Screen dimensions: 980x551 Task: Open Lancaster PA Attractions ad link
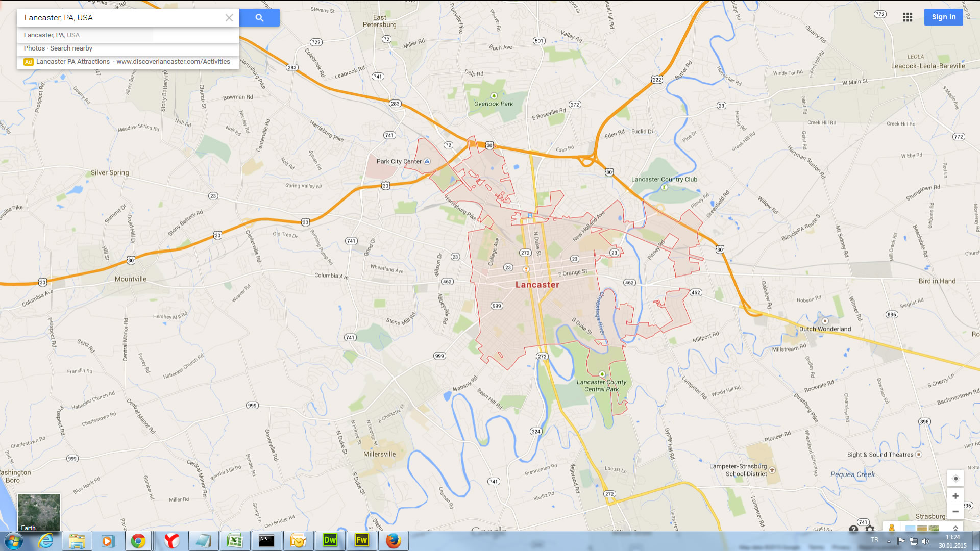coord(73,62)
